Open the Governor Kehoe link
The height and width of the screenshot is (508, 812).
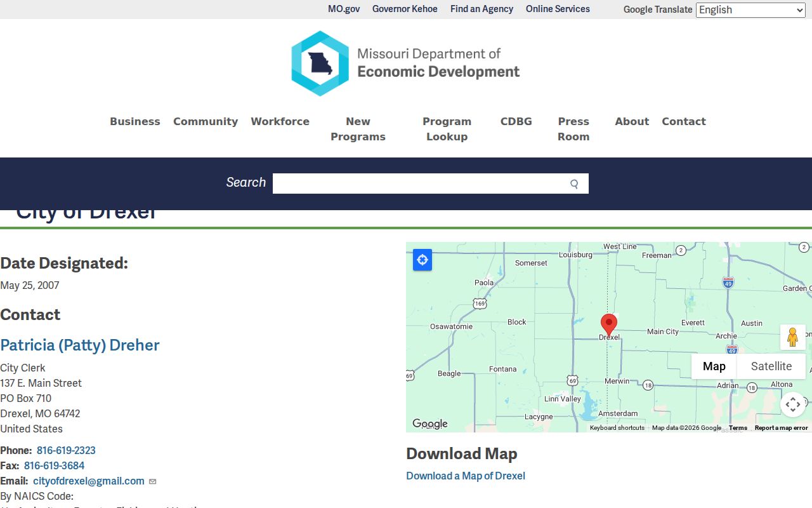pyautogui.click(x=405, y=9)
